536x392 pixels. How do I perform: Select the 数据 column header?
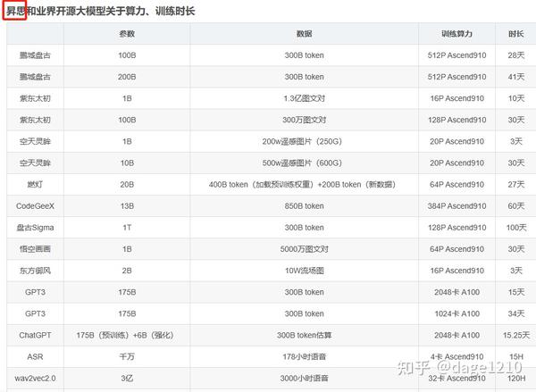(x=304, y=34)
